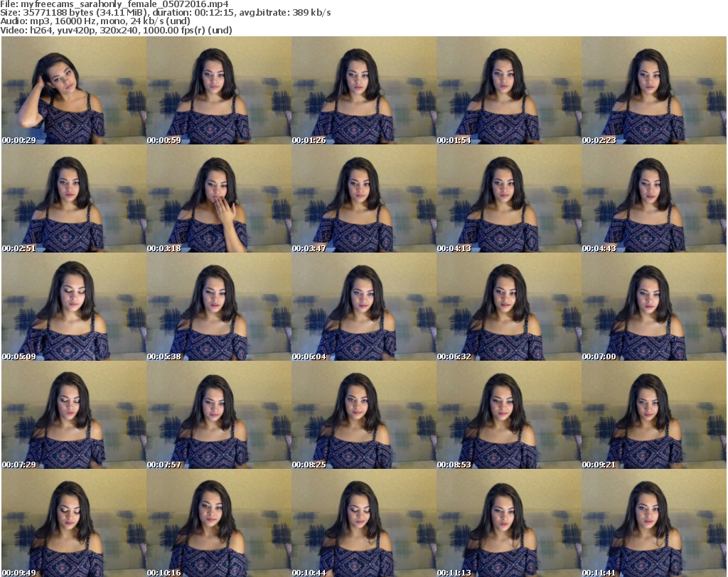
Task: Select the thumbnail timestamped 00:07:00
Action: click(x=654, y=307)
